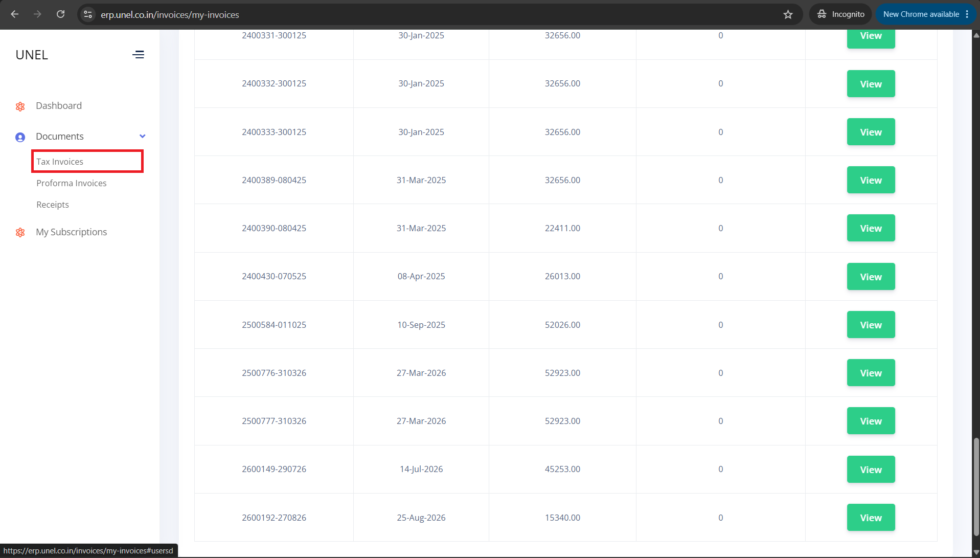Click date 25-Aug-2026

421,518
